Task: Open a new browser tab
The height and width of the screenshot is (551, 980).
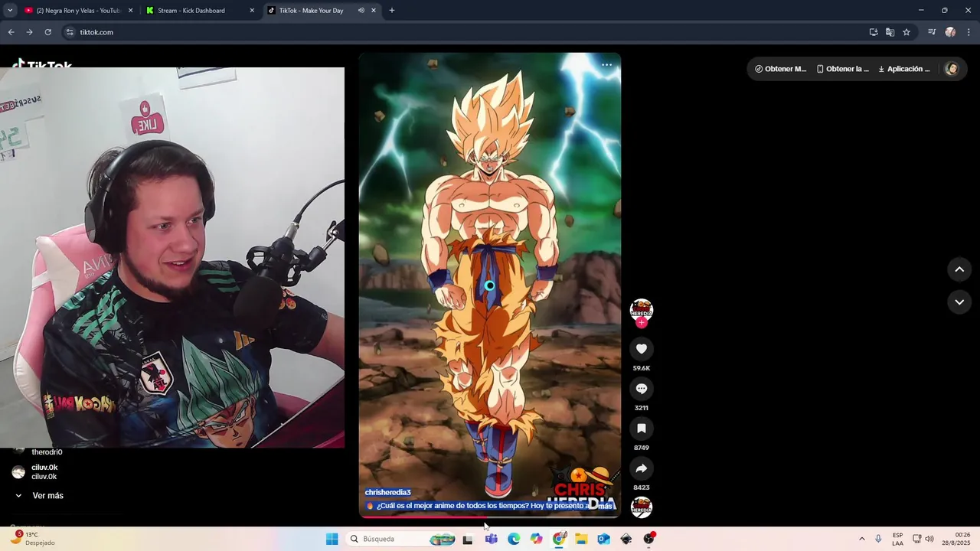Action: 392,11
